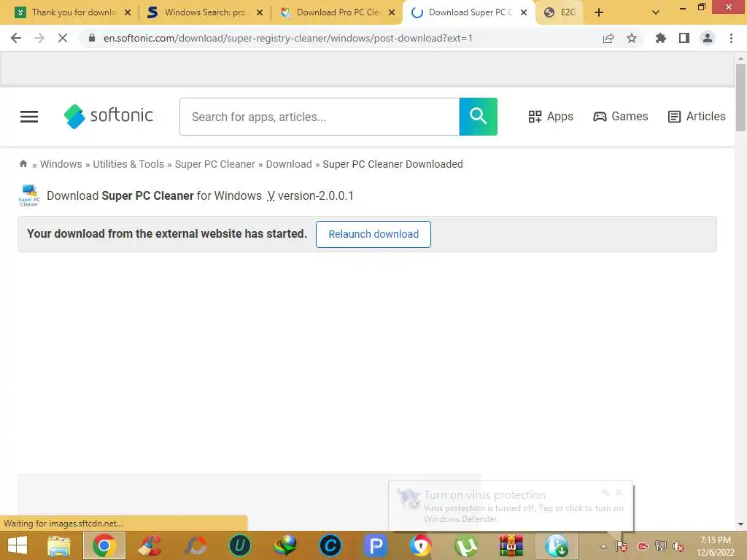The width and height of the screenshot is (747, 560).
Task: Click the 'Search for apps, articles' field
Action: click(320, 117)
